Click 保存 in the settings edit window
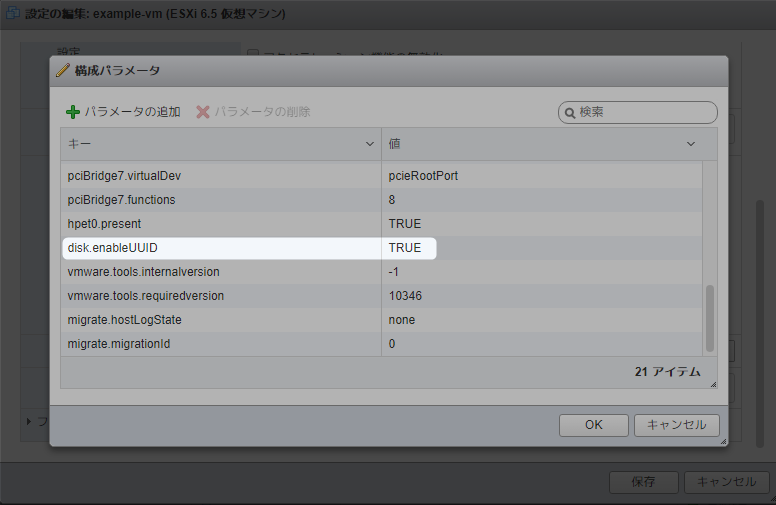This screenshot has height=505, width=776. [x=643, y=482]
